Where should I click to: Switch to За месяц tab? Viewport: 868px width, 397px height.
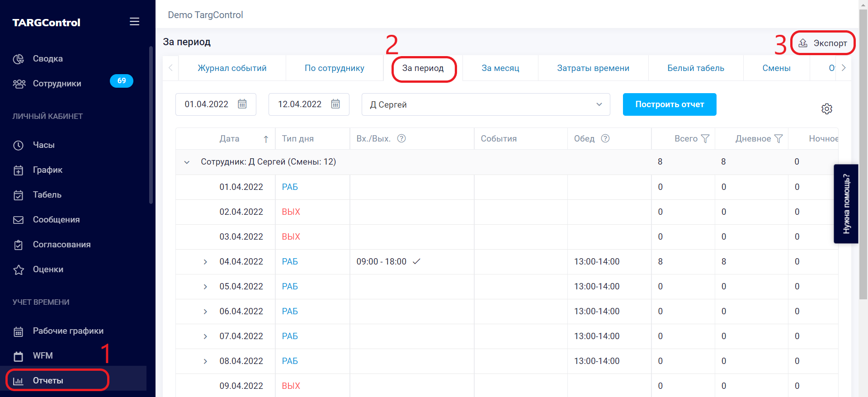(500, 68)
